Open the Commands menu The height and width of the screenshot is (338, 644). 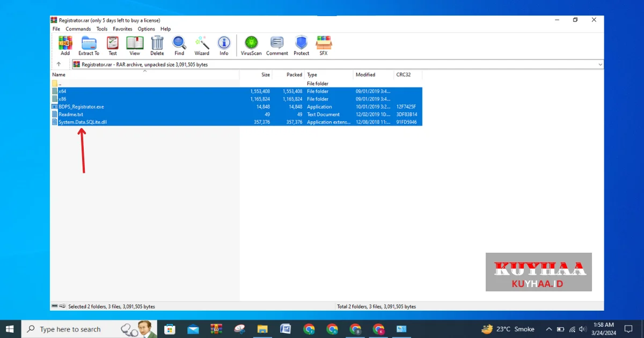tap(78, 29)
